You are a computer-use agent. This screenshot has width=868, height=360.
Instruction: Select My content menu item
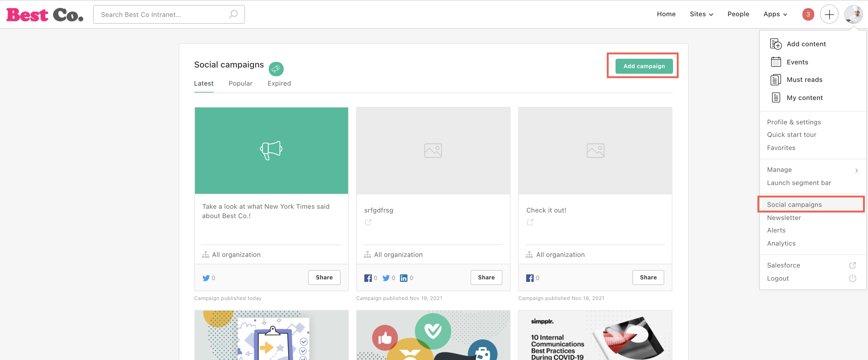point(805,98)
